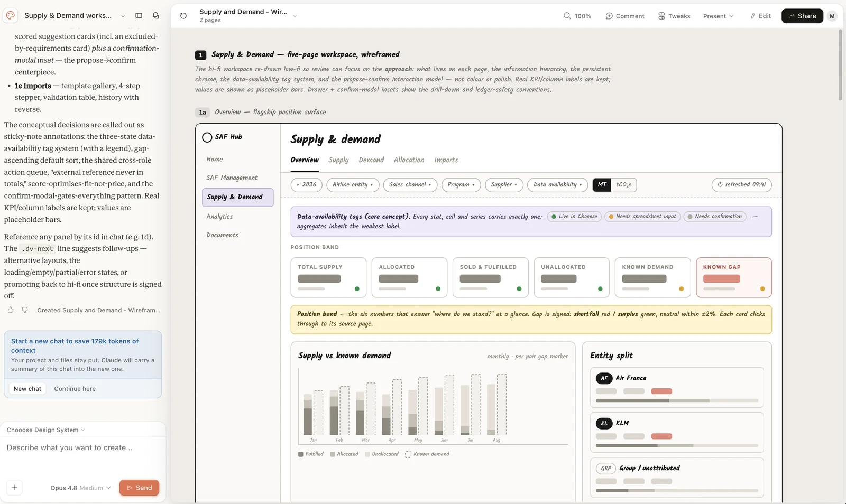Click the AF Air France badge

[604, 378]
